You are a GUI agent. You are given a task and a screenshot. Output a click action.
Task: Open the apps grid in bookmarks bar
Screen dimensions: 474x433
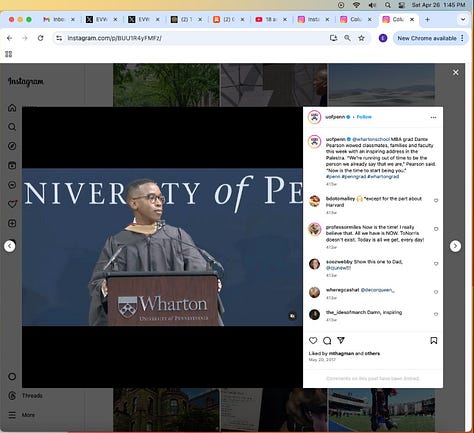[9, 54]
